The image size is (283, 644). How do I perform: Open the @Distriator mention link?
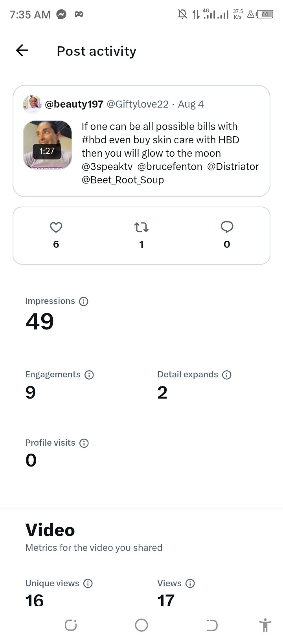[233, 166]
